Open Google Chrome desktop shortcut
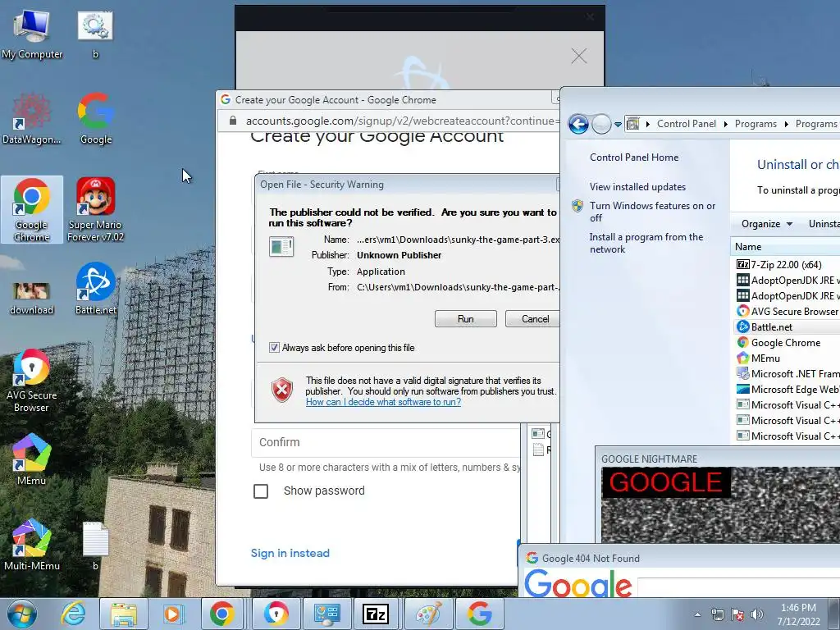840x630 pixels. 32,209
